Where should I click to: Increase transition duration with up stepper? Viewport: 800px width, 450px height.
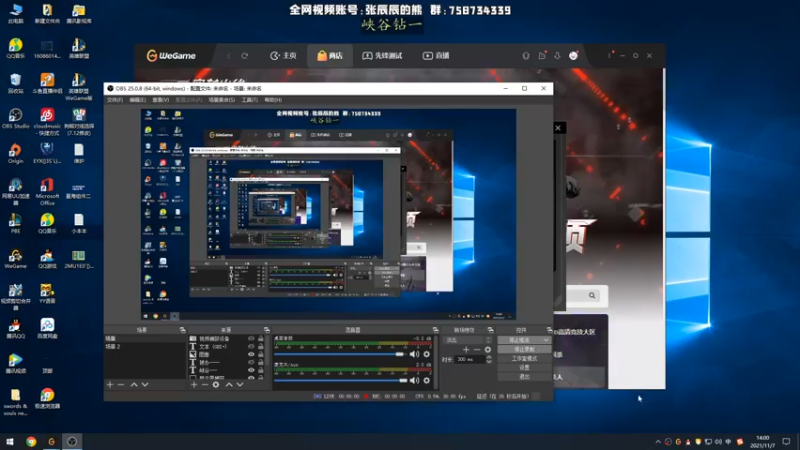tap(489, 357)
